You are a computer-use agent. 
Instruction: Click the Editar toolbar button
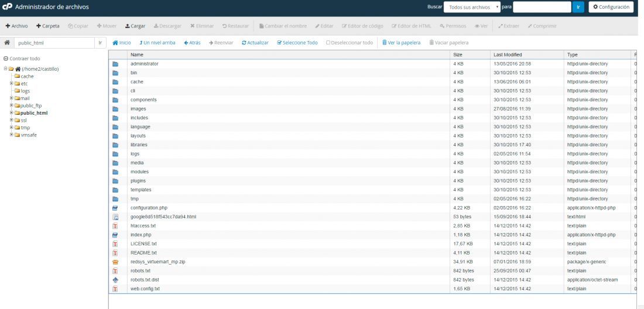point(324,26)
